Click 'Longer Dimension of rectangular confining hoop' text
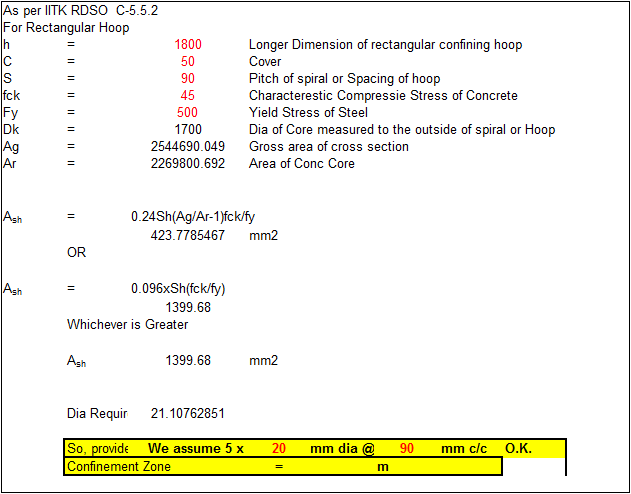Screen dimensions: 631x494 click(386, 45)
